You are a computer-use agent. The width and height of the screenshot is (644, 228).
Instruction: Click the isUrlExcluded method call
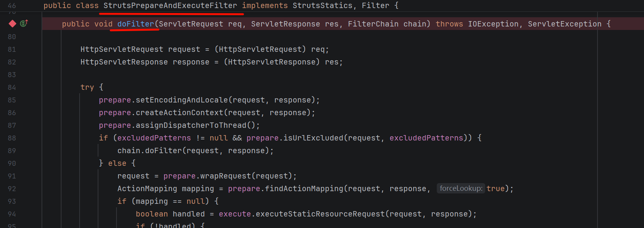pos(313,138)
